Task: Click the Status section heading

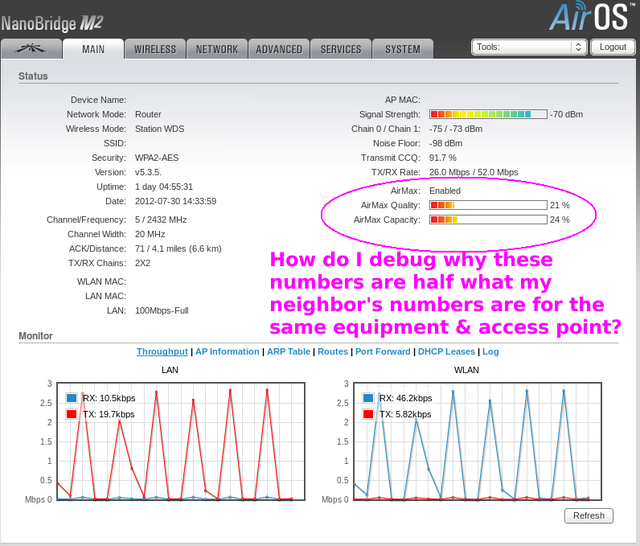Action: (33, 76)
